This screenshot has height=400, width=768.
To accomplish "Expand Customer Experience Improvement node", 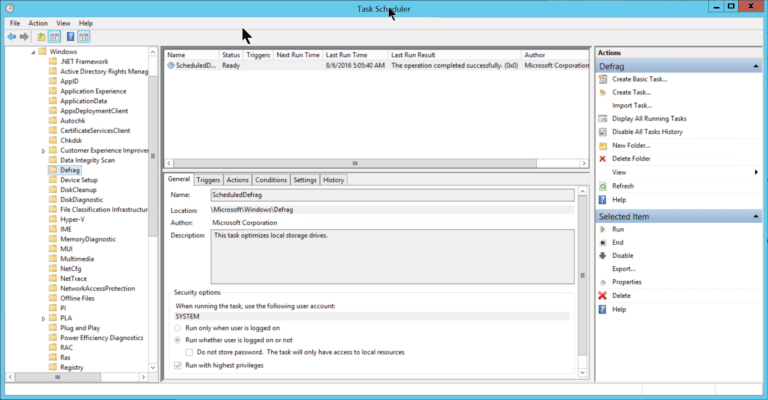I will point(43,151).
